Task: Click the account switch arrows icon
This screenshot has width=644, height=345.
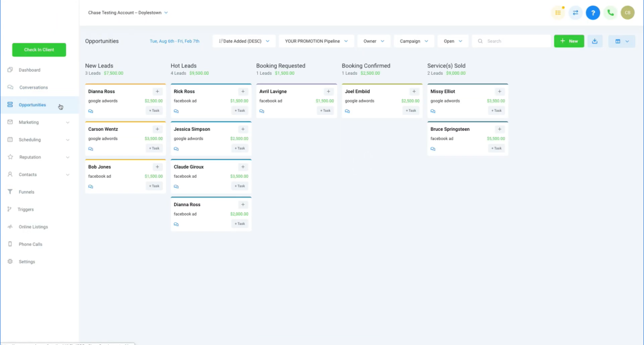Action: (x=575, y=13)
